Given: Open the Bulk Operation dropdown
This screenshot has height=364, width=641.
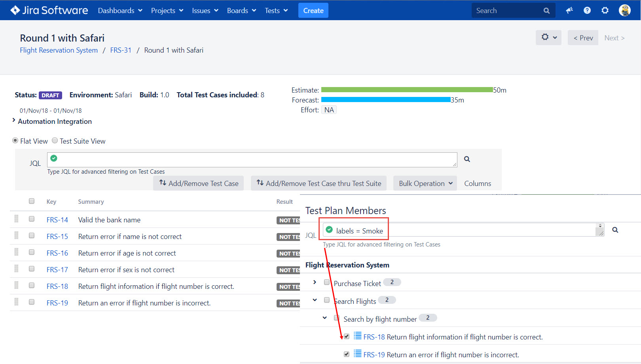Looking at the screenshot, I should pos(425,183).
